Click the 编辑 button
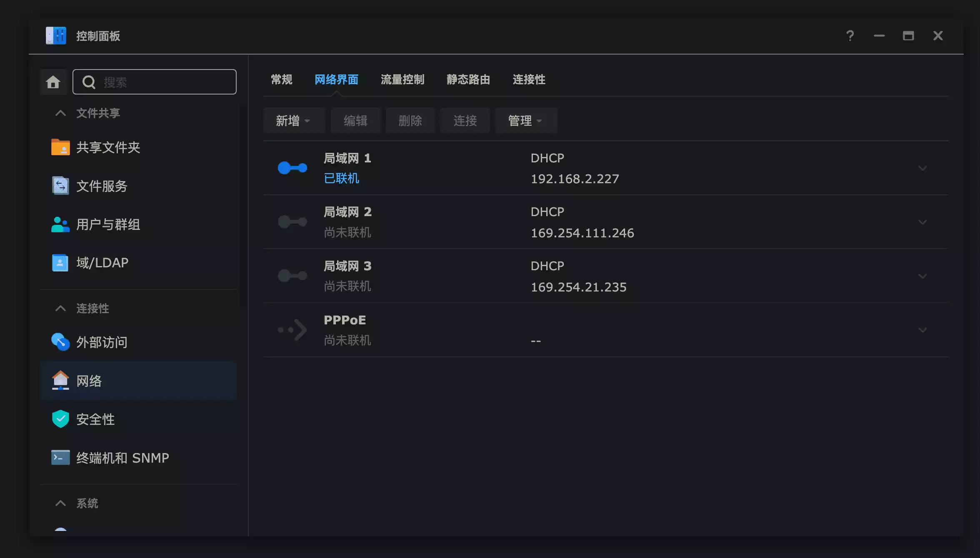Screen dimensions: 980x558 tap(355, 121)
